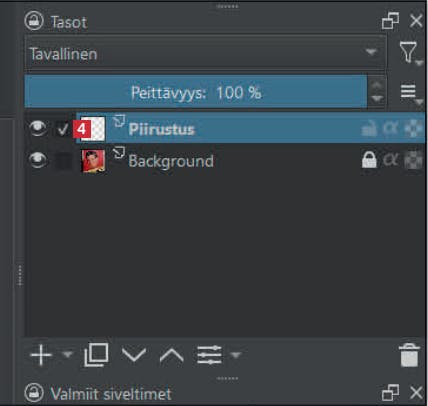428x406 pixels.
Task: Toggle alpha lock on Background layer
Action: [390, 160]
